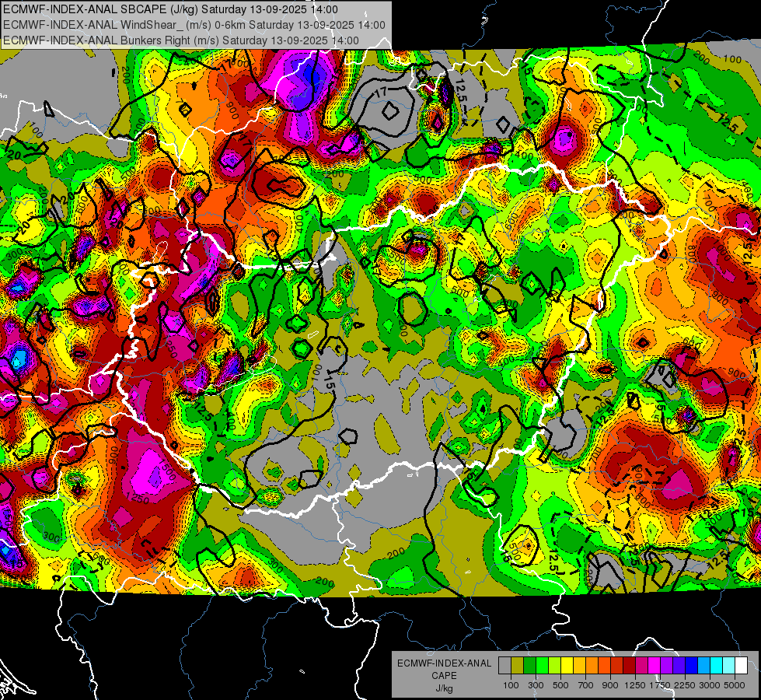The height and width of the screenshot is (700, 761).
Task: Click the gray swatch in the CAPE legend
Action: 504,665
